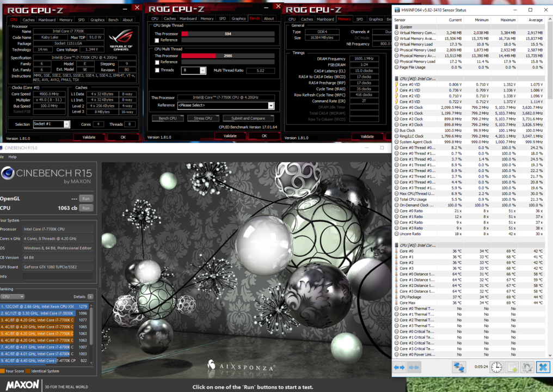Switch to Caches tab in first CPU-Z window

click(29, 20)
